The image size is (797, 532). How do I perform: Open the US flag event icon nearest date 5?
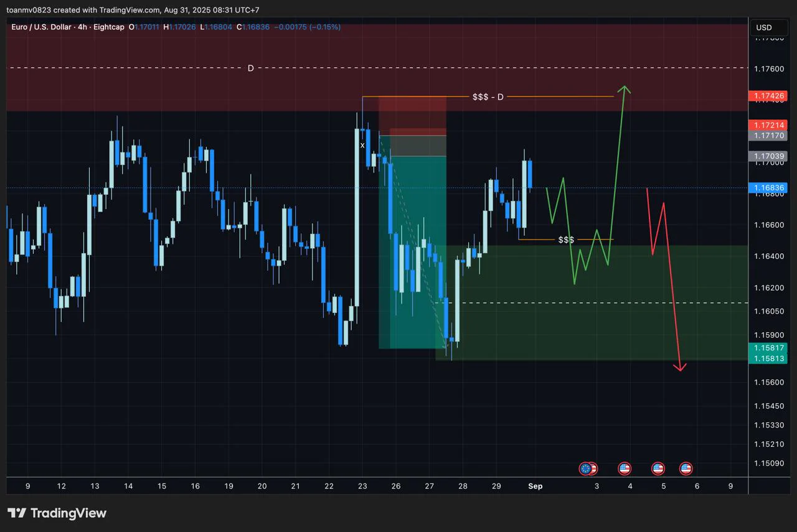click(x=658, y=469)
